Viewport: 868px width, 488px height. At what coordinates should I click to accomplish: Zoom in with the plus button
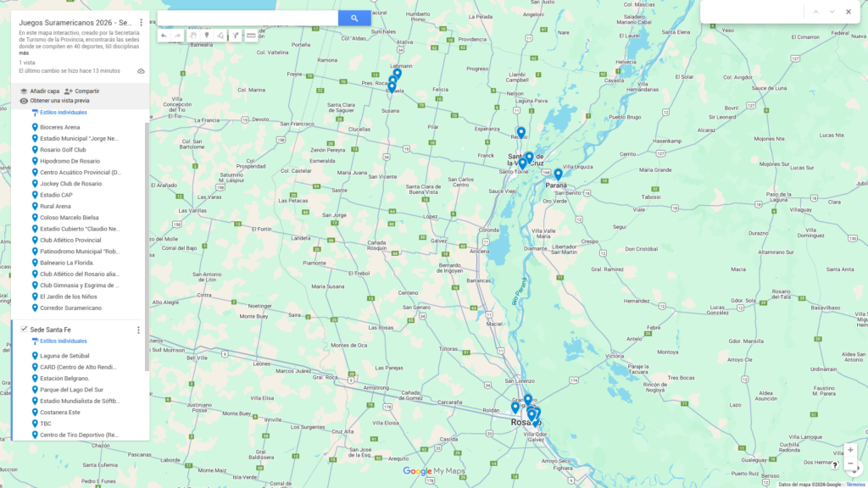[x=850, y=450]
